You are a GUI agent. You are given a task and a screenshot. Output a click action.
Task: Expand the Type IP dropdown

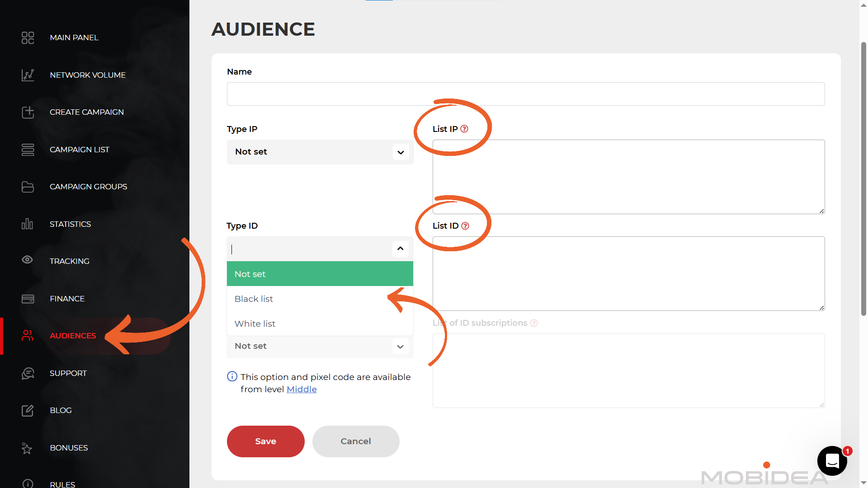[401, 152]
